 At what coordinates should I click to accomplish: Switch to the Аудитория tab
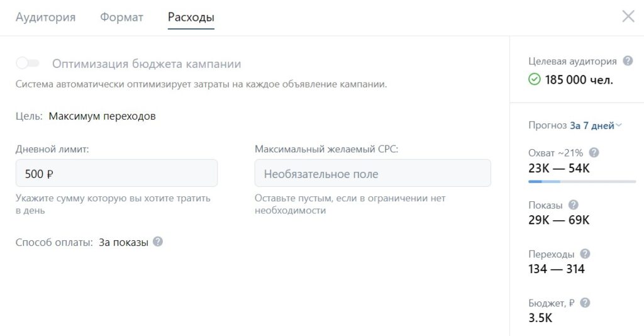(45, 18)
